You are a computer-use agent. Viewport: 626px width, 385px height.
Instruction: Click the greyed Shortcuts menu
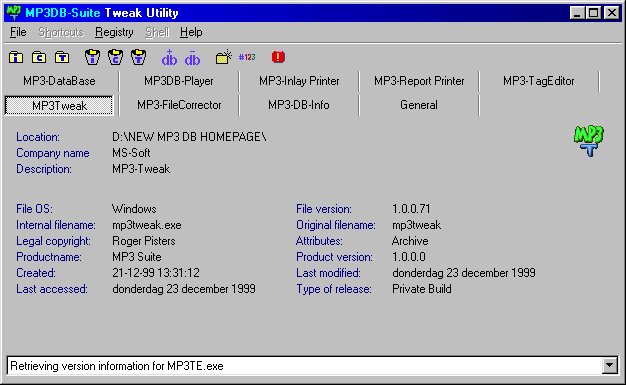[61, 32]
